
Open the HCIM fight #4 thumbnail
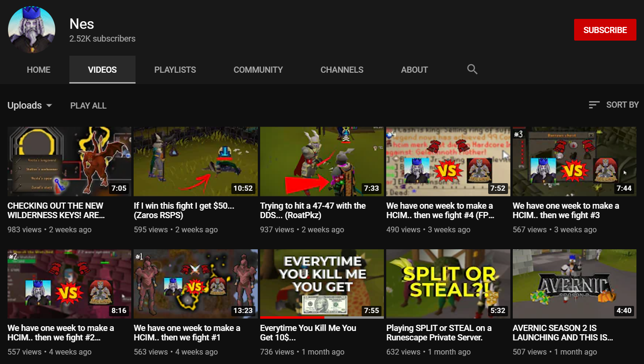click(x=448, y=161)
